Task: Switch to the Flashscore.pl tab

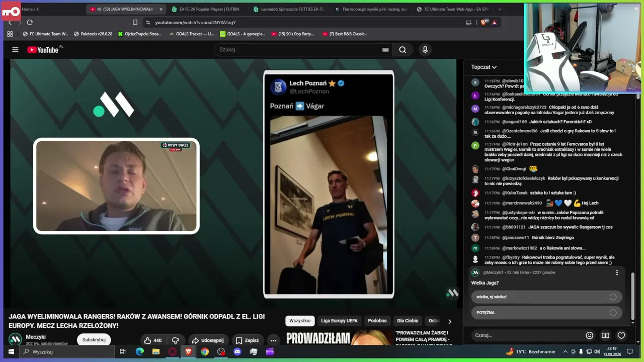Action: click(371, 9)
